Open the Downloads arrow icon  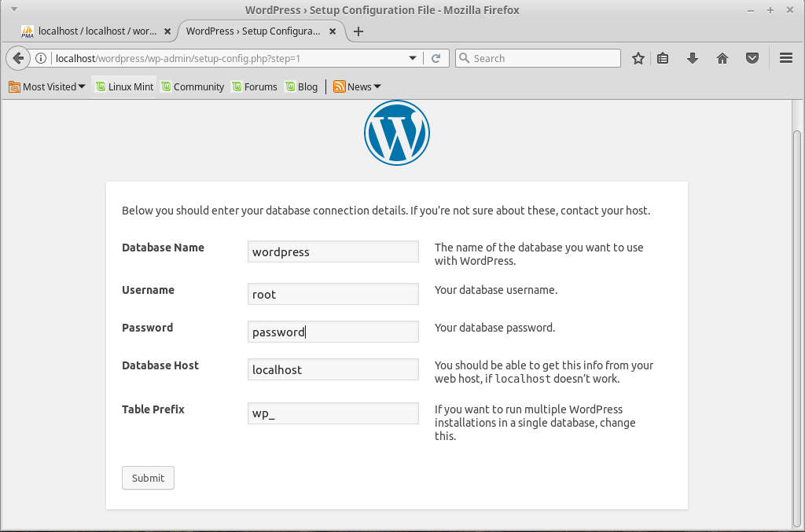pyautogui.click(x=693, y=58)
